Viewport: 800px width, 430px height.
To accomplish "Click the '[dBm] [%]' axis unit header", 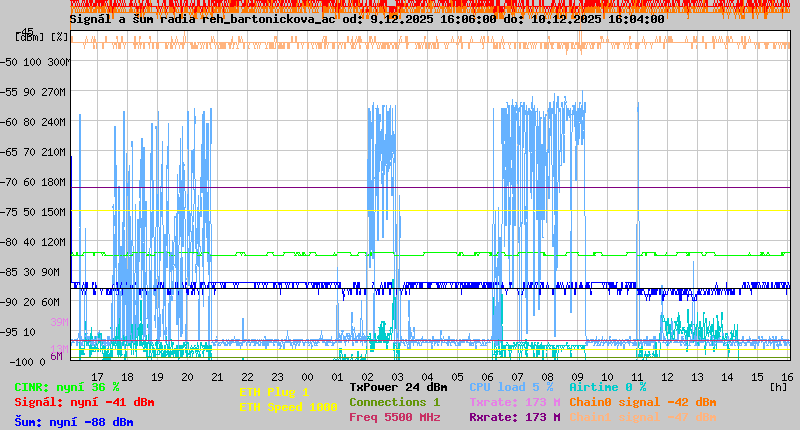I will coord(42,37).
